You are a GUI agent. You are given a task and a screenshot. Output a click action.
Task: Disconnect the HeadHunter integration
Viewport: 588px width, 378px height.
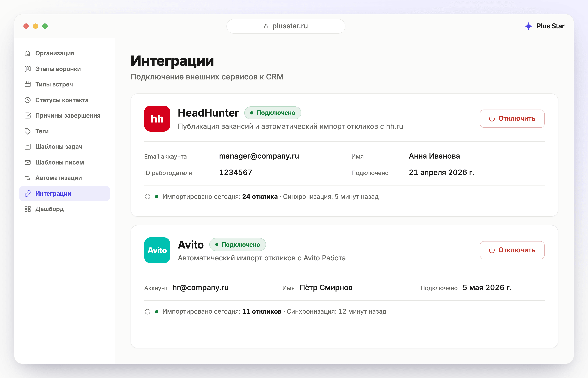(x=512, y=119)
